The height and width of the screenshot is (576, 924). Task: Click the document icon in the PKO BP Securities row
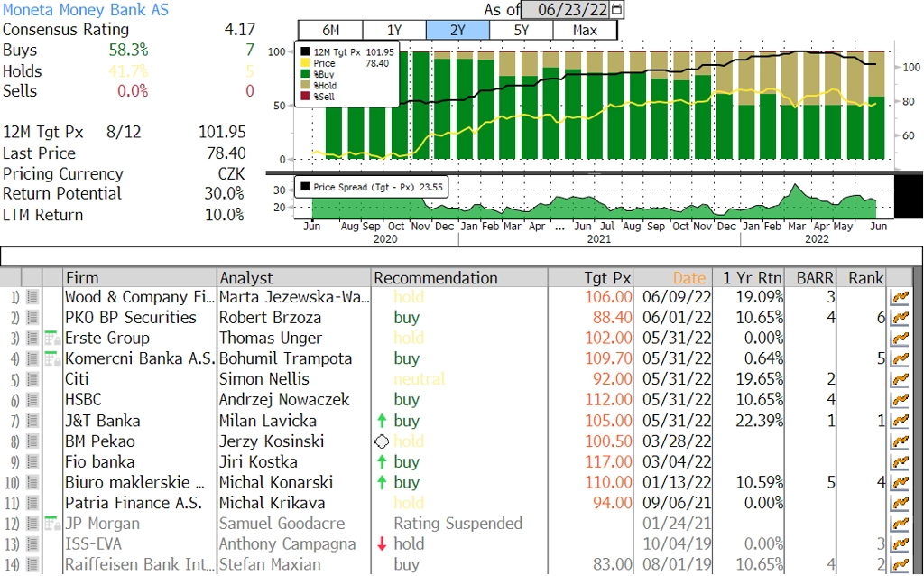32,319
